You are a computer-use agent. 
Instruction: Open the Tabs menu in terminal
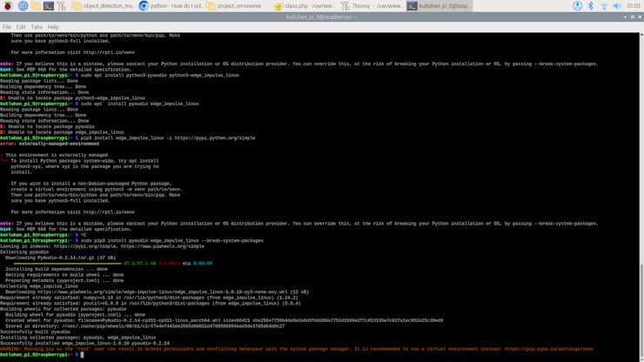coord(37,27)
